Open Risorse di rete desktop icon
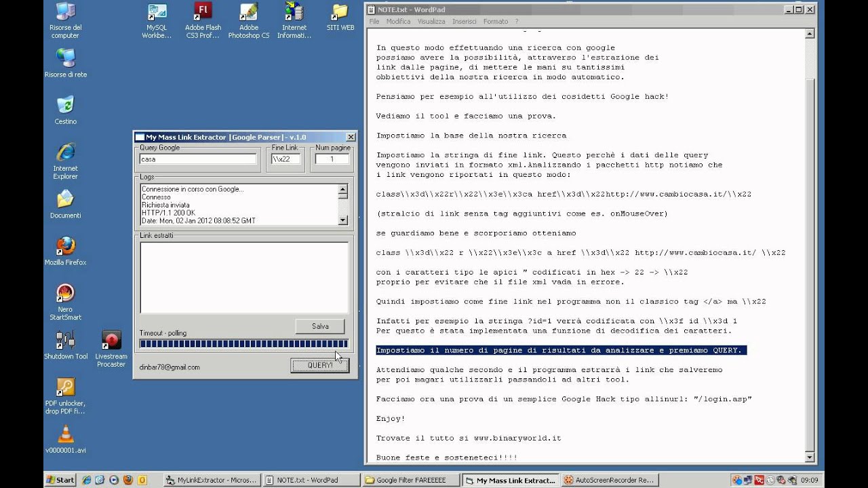The height and width of the screenshot is (488, 868). click(65, 63)
